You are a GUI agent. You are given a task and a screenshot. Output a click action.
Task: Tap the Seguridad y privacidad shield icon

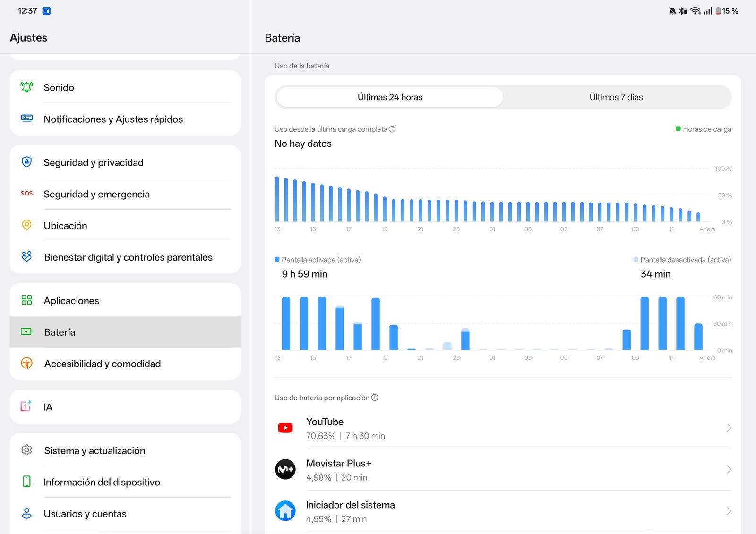[27, 162]
